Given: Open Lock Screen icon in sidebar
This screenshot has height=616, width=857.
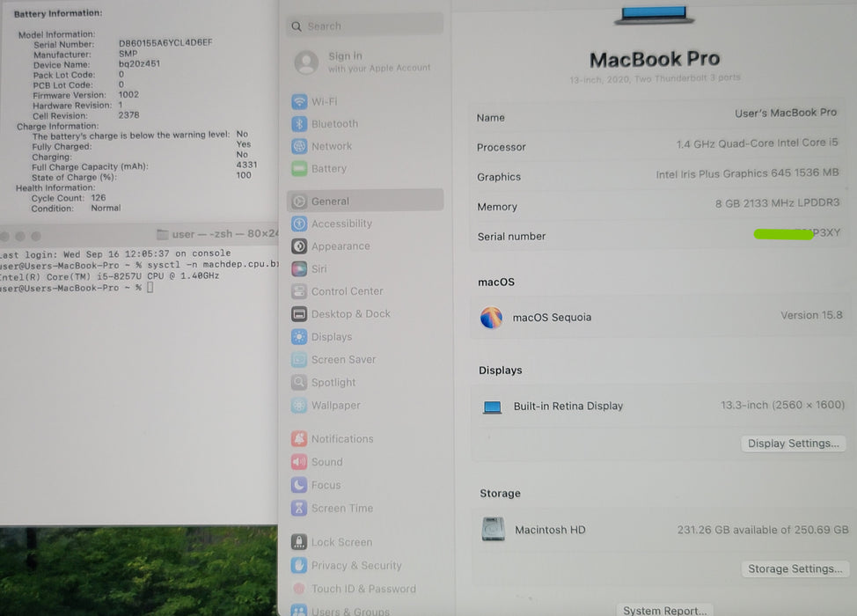Looking at the screenshot, I should pyautogui.click(x=299, y=542).
